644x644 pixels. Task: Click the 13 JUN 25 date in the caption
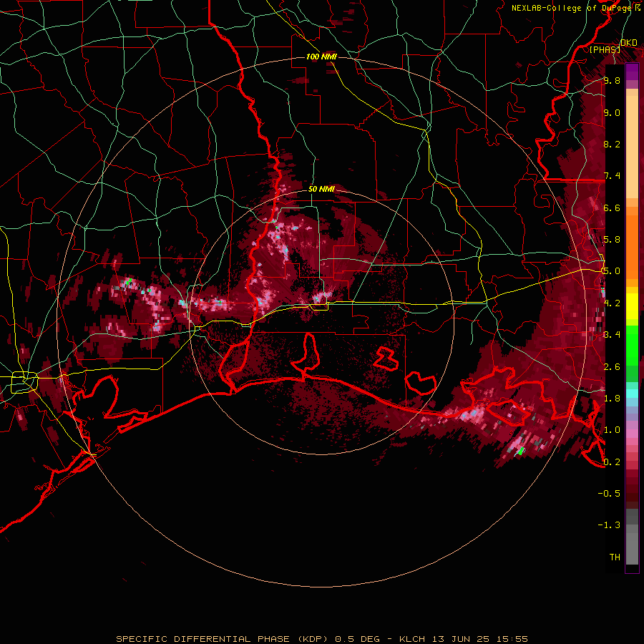pyautogui.click(x=459, y=639)
